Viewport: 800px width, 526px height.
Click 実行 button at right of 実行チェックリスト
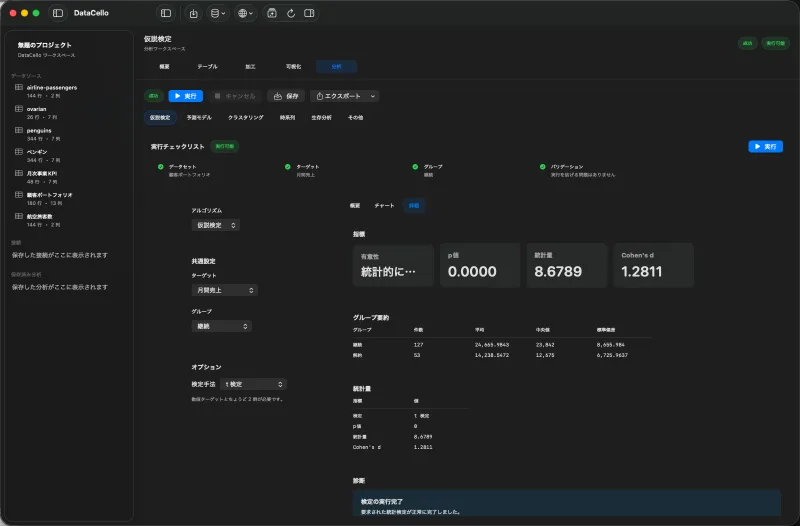tap(765, 146)
